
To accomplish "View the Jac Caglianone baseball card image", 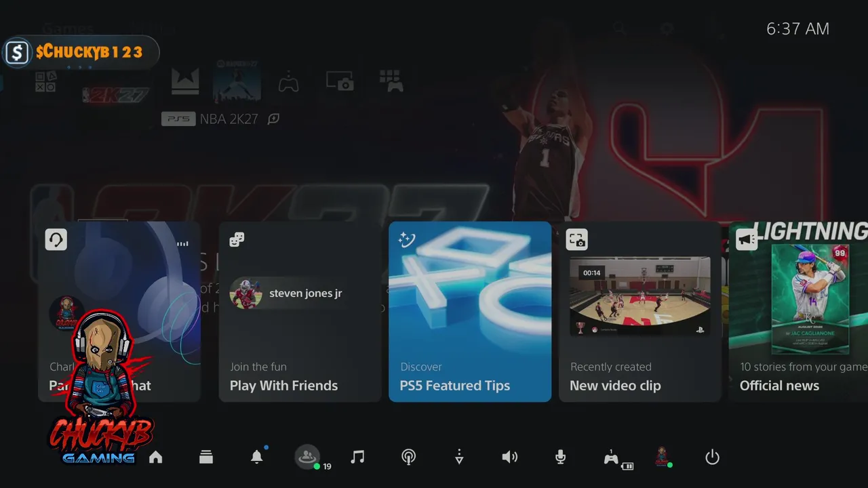I will pyautogui.click(x=810, y=299).
